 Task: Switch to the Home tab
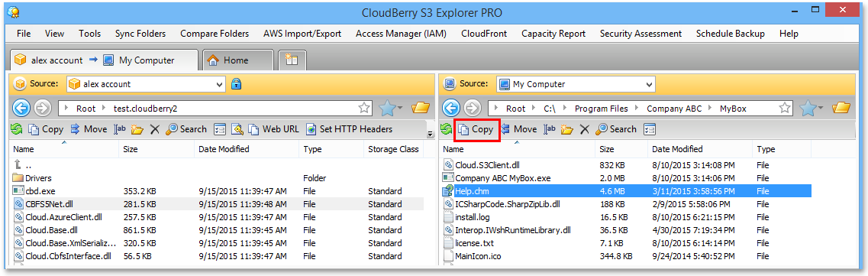click(x=238, y=60)
